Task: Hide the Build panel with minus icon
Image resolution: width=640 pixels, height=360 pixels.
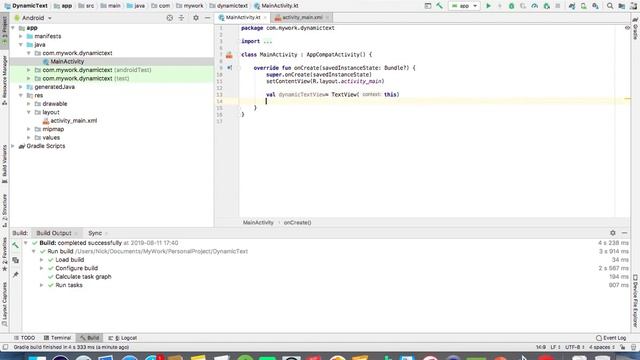Action: [x=624, y=233]
